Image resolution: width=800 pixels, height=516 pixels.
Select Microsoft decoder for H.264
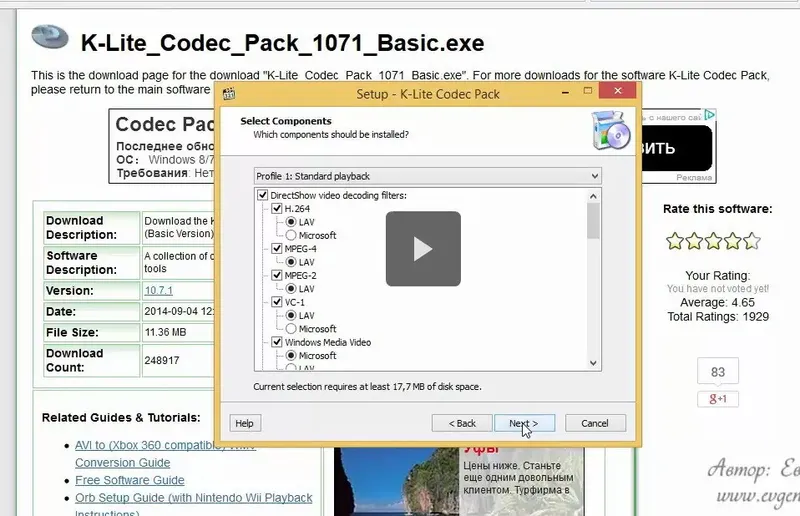[291, 235]
